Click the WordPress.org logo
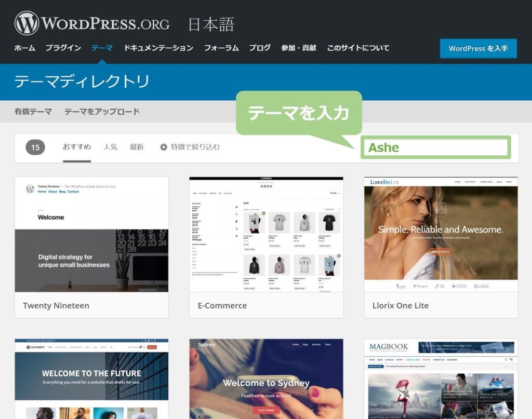The width and height of the screenshot is (532, 419). point(92,23)
